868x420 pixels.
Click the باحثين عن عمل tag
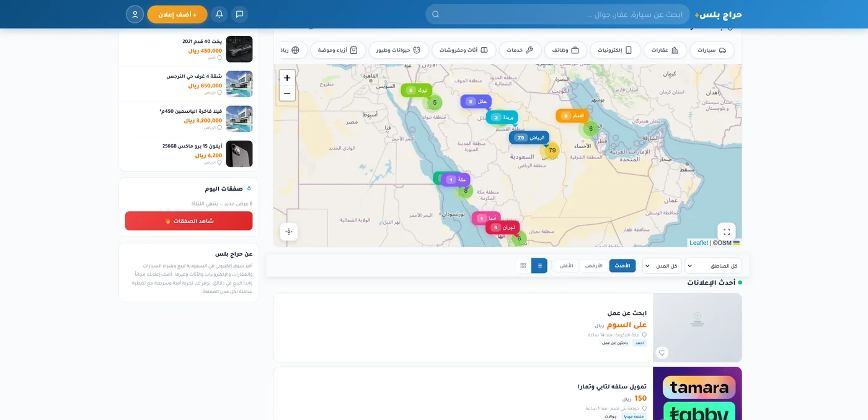[x=615, y=343]
